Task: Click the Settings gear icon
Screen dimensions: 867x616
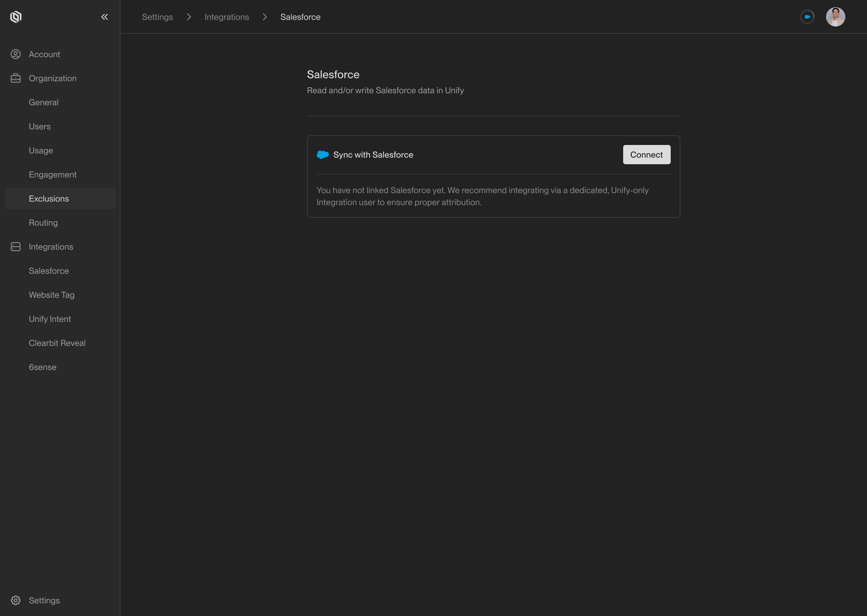Action: tap(16, 600)
